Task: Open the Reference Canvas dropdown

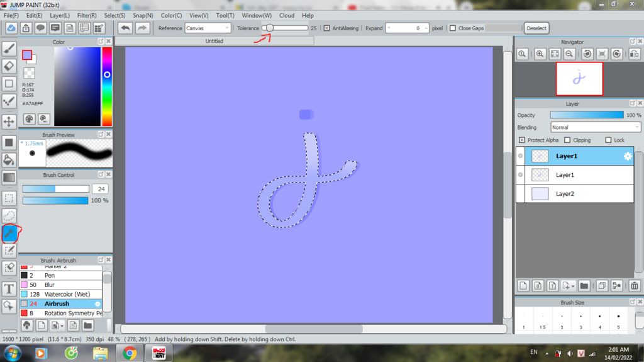Action: coord(208,28)
